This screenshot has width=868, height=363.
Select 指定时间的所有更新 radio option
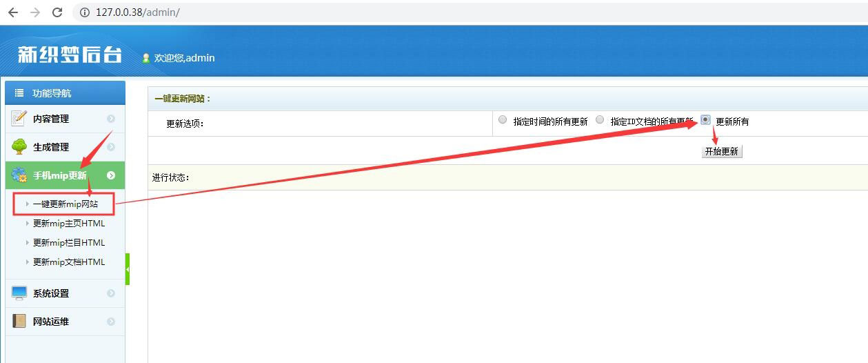tap(503, 120)
